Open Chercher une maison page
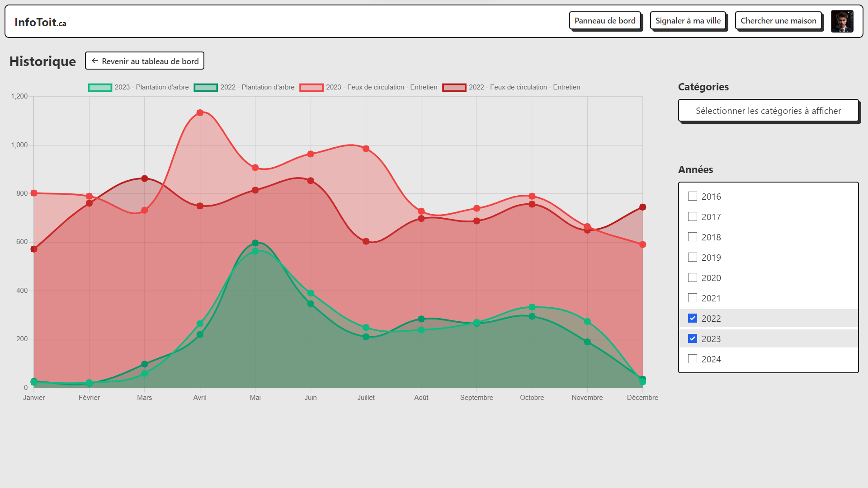 (x=778, y=21)
